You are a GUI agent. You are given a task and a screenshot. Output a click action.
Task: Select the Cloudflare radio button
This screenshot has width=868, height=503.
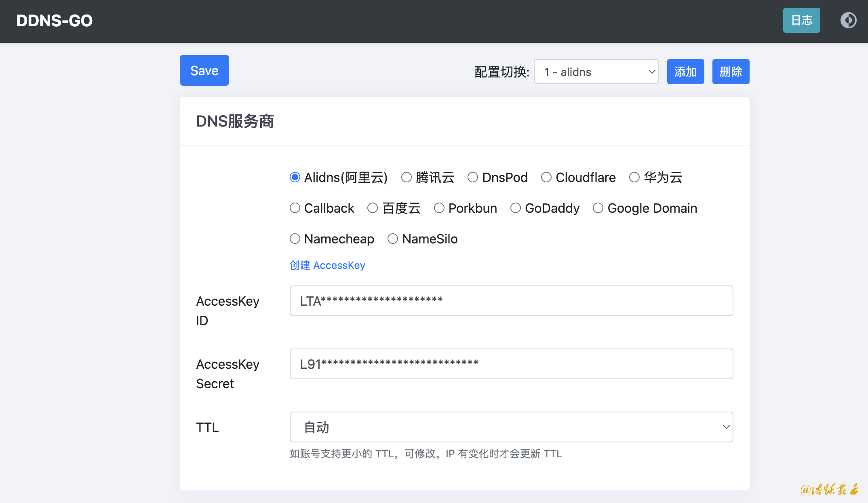pos(546,177)
